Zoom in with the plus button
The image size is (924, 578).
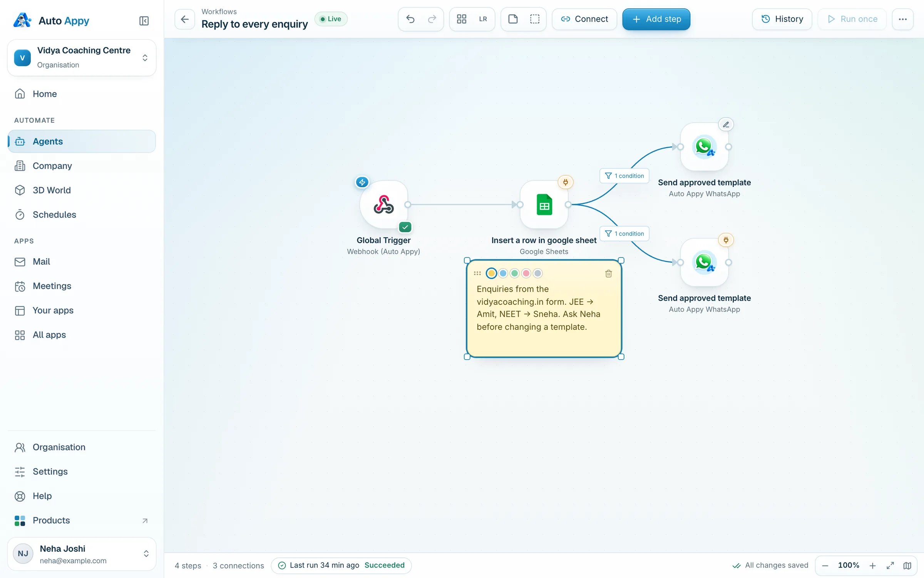pos(873,566)
